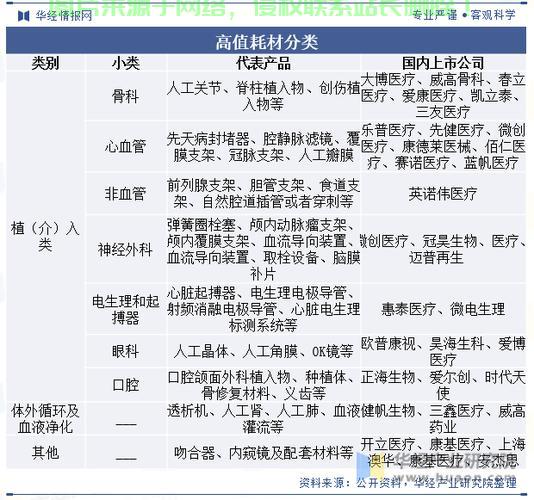
Task: Click the 华经情报网 site name text
Action: 64,16
